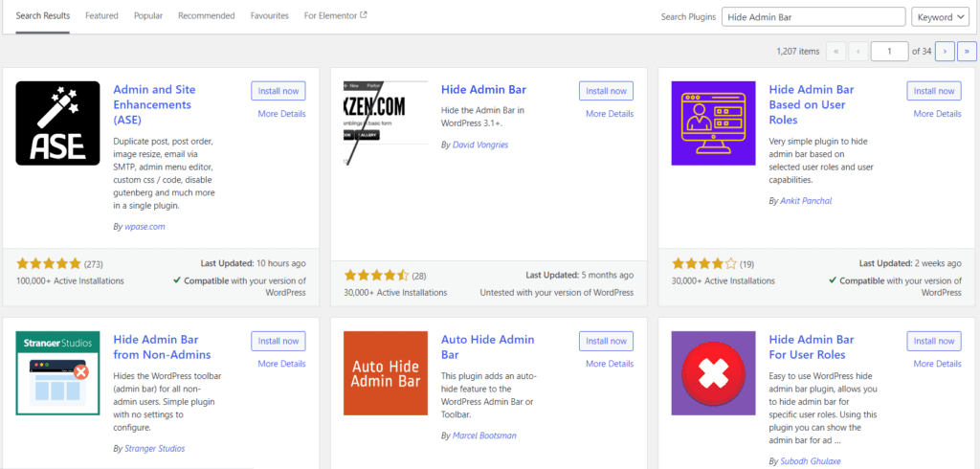Image resolution: width=980 pixels, height=469 pixels.
Task: Click the Stranger Studios plugin icon
Action: point(57,373)
